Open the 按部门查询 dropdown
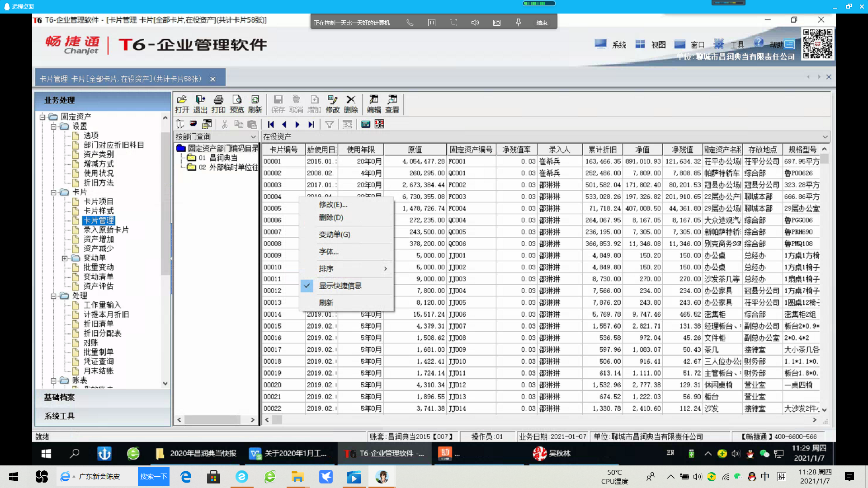Image resolution: width=868 pixels, height=488 pixels. [x=253, y=136]
